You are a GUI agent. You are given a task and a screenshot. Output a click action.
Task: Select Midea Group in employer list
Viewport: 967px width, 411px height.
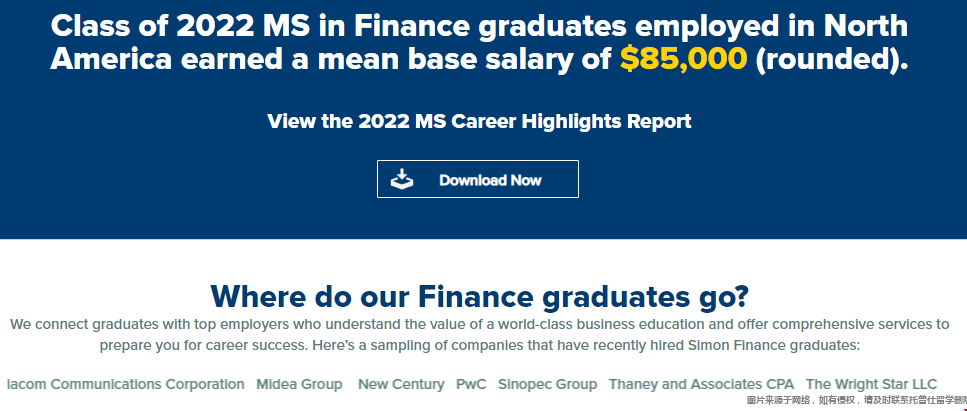[299, 384]
